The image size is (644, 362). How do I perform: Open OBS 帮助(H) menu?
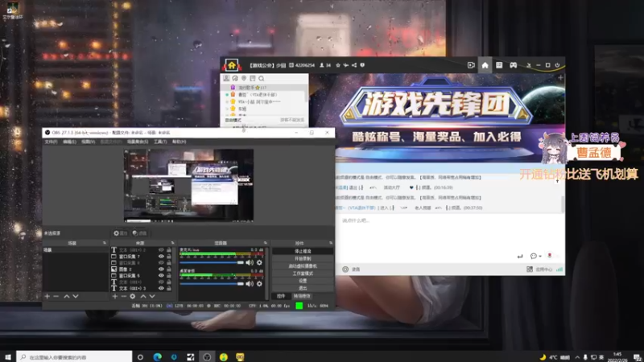tap(179, 142)
